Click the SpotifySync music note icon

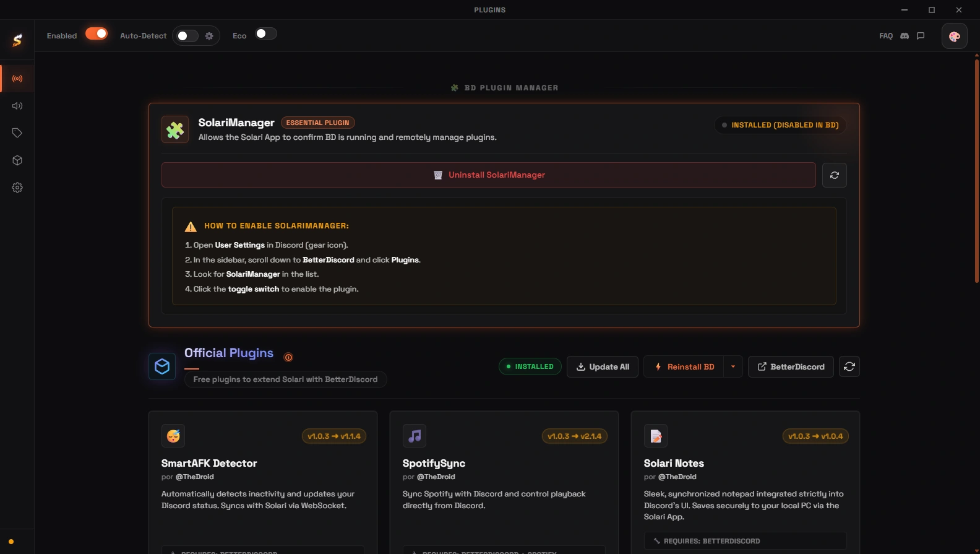click(x=415, y=436)
